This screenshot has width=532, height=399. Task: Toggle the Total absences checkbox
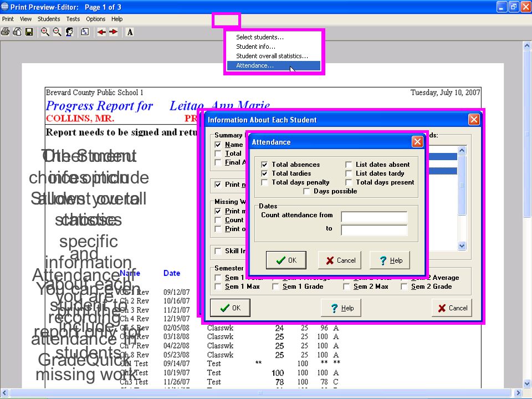[264, 165]
